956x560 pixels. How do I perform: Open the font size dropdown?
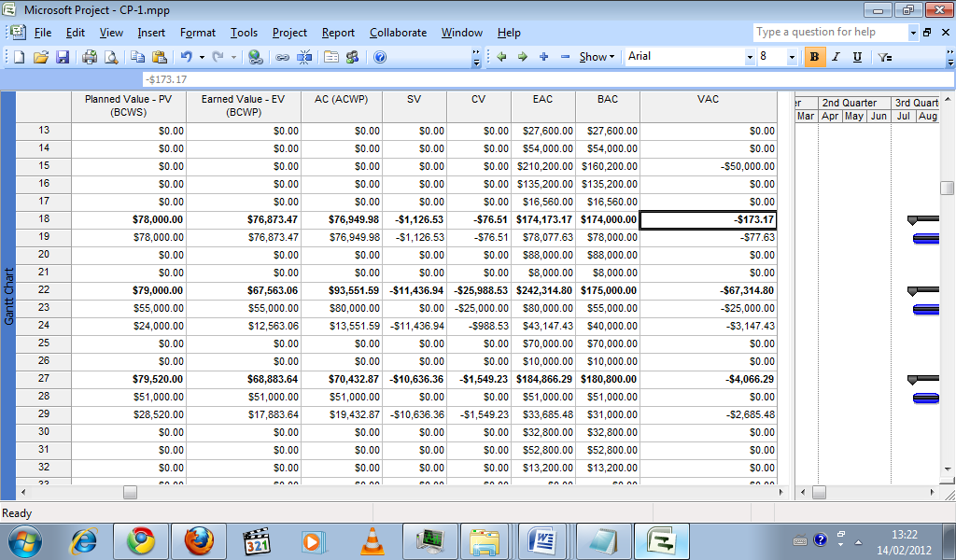(x=793, y=57)
